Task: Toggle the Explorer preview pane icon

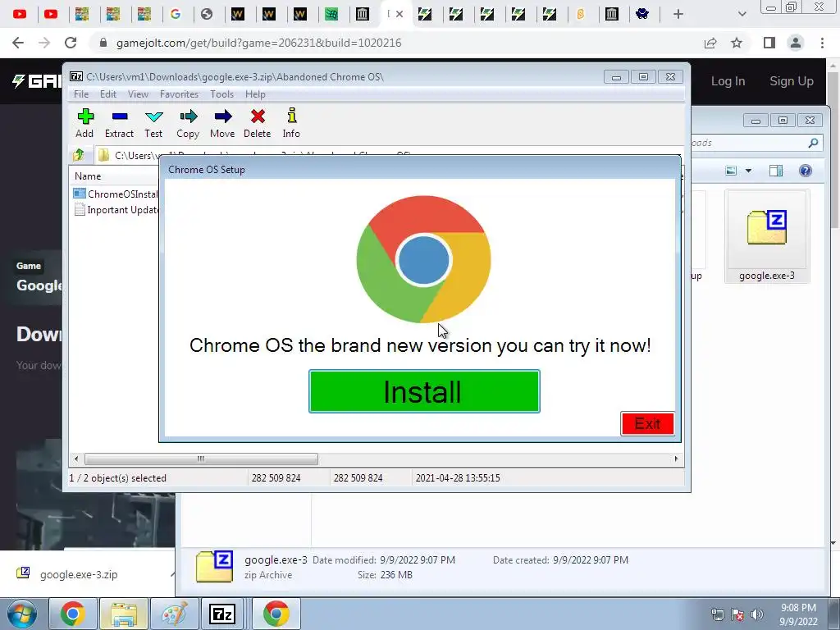Action: (776, 171)
